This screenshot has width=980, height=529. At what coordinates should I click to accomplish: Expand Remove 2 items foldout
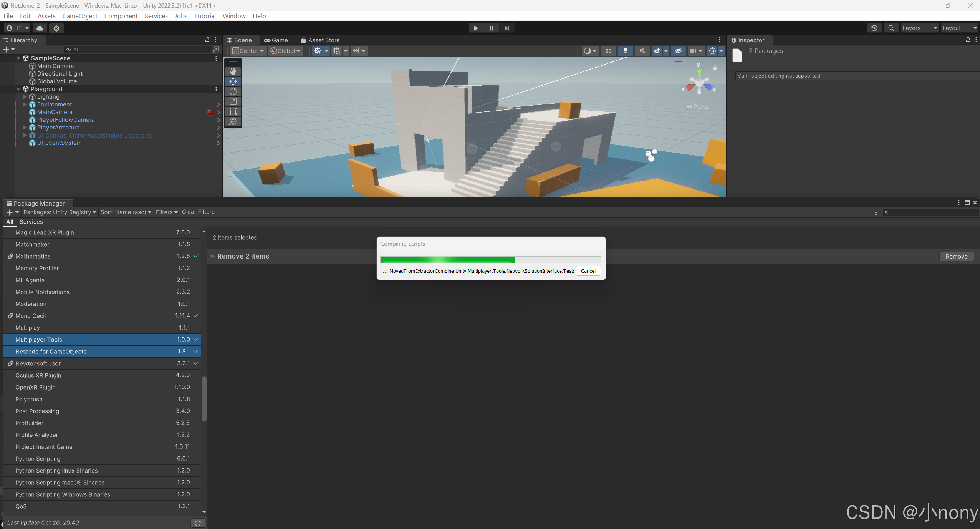coord(213,256)
